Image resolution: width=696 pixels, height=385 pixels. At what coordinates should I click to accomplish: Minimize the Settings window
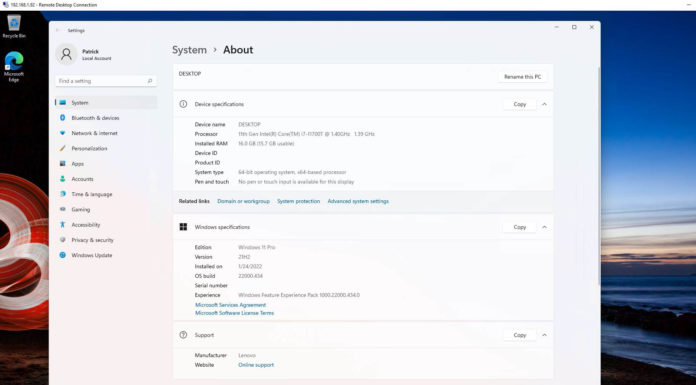click(x=557, y=27)
